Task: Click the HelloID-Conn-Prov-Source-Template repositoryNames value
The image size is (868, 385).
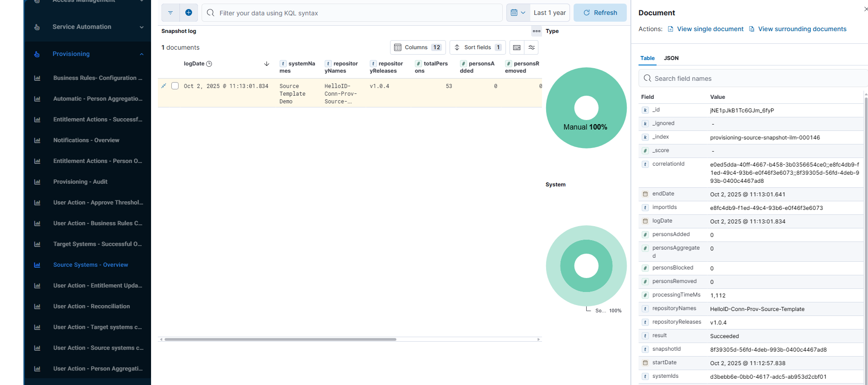Action: tap(757, 309)
